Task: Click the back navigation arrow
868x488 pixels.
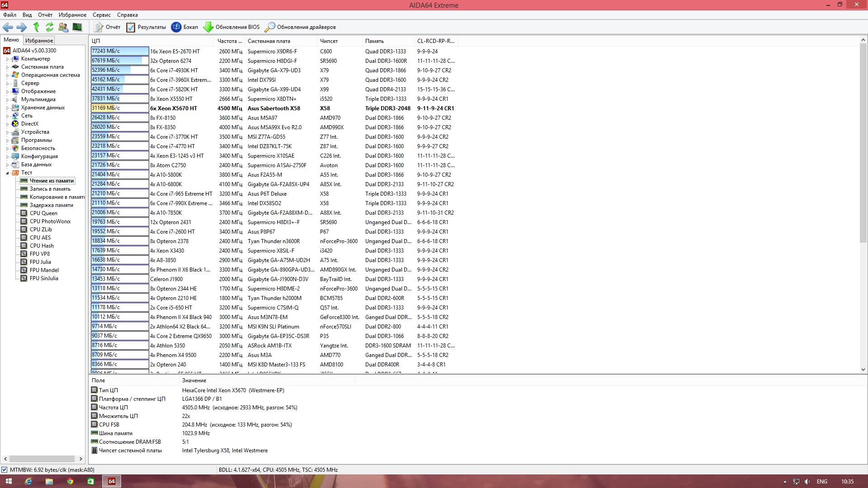Action: (8, 27)
